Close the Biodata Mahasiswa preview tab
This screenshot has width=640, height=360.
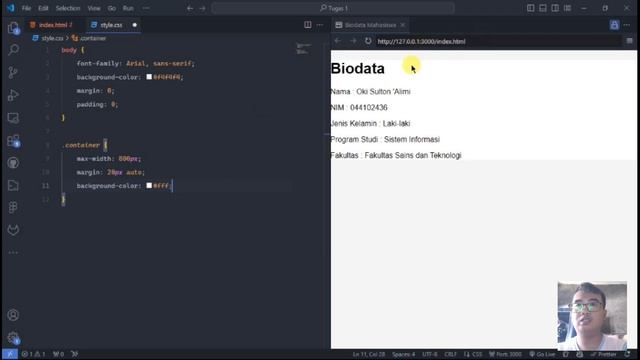click(403, 25)
